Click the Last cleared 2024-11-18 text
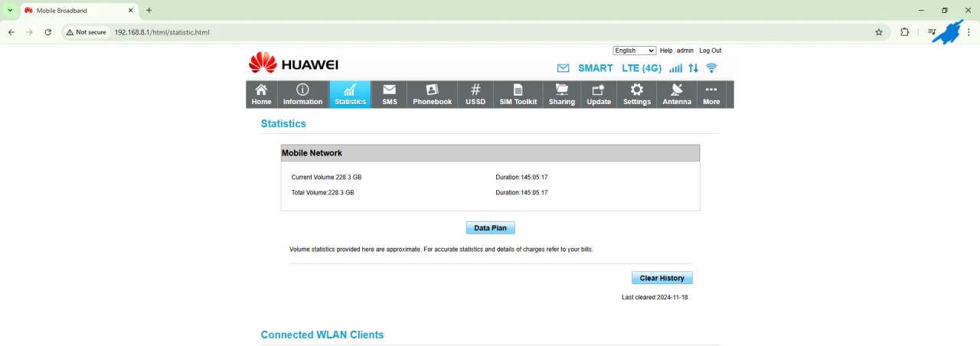980x346 pixels. click(655, 298)
